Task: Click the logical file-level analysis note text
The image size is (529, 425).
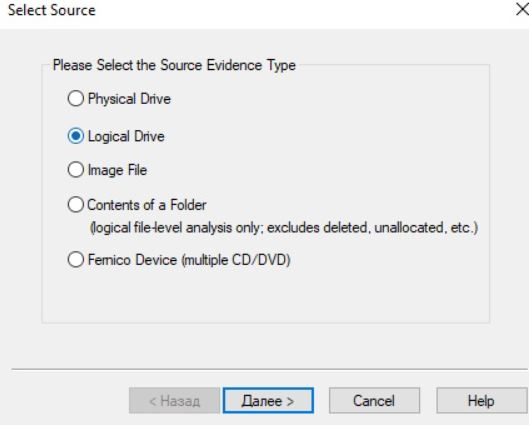Action: click(284, 228)
